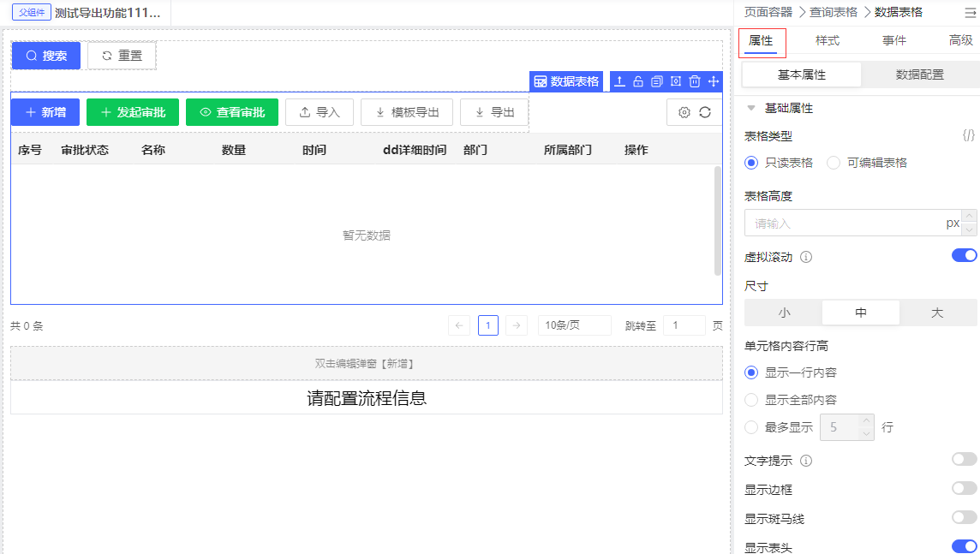Click the 跳转至 page number input
The width and height of the screenshot is (980, 554).
pyautogui.click(x=684, y=325)
